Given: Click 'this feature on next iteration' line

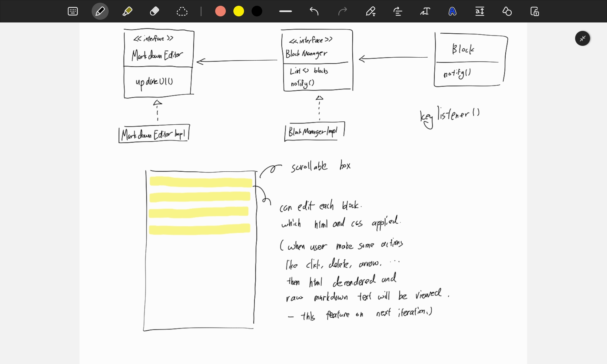Looking at the screenshot, I should 360,314.
